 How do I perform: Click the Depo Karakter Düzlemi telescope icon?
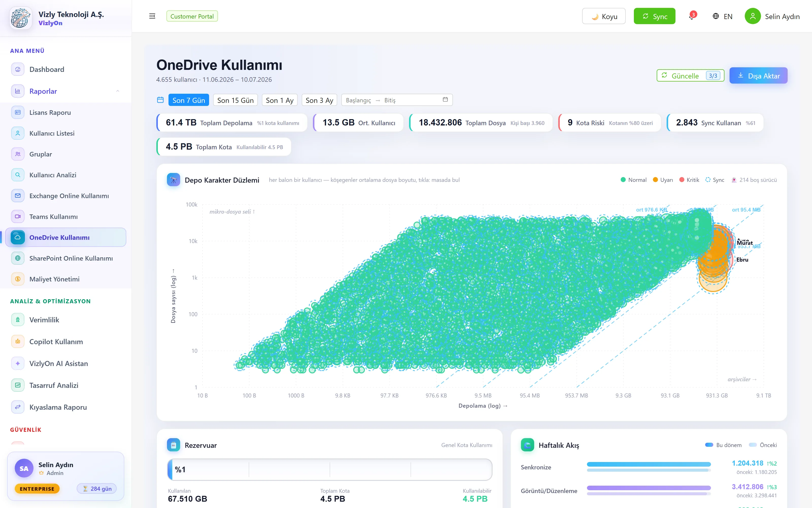pyautogui.click(x=174, y=180)
